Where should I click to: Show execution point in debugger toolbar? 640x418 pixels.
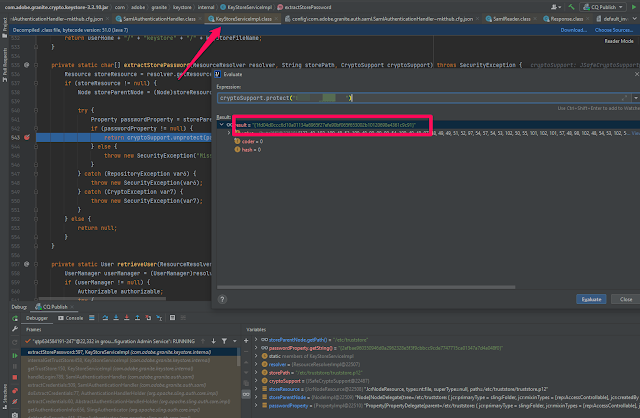[91, 318]
